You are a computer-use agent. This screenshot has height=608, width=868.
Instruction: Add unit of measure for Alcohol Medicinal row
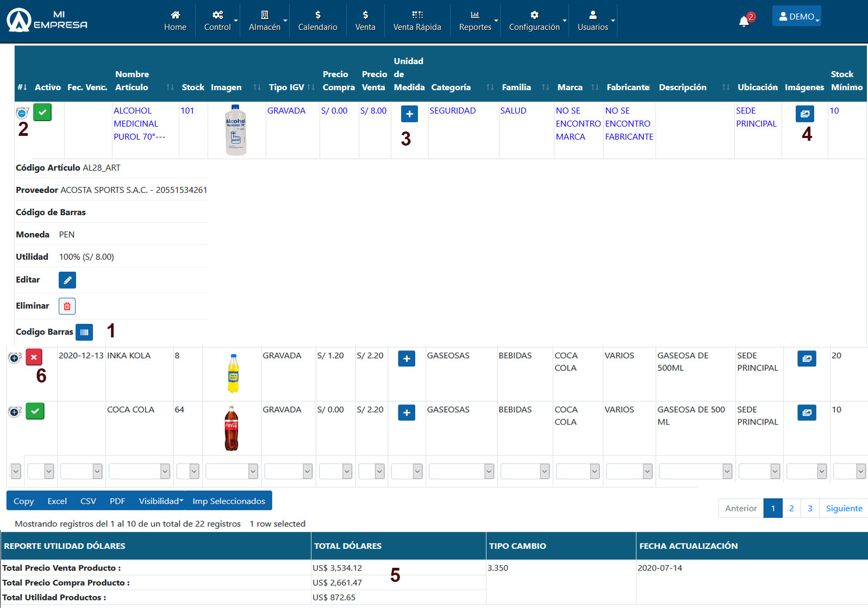click(409, 114)
